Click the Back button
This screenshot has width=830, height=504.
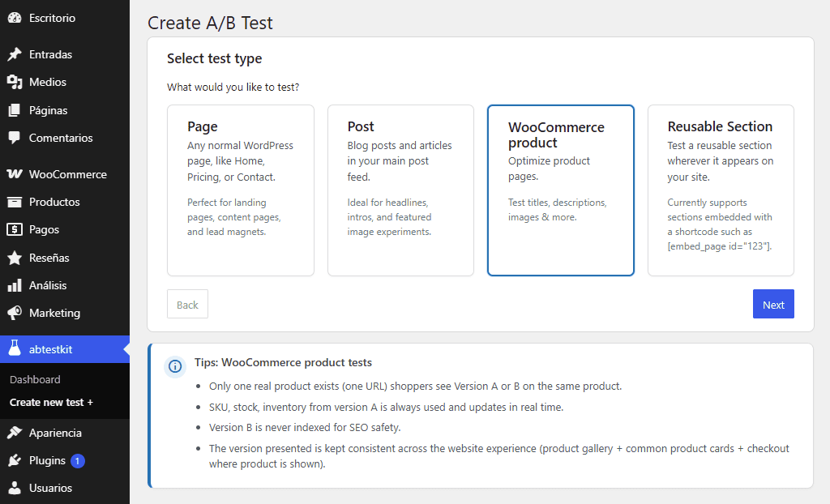pyautogui.click(x=187, y=304)
